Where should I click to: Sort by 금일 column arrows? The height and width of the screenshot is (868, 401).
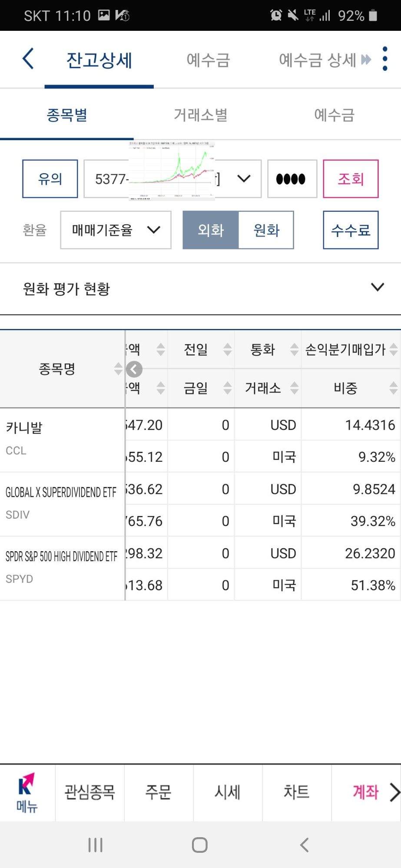[x=227, y=388]
